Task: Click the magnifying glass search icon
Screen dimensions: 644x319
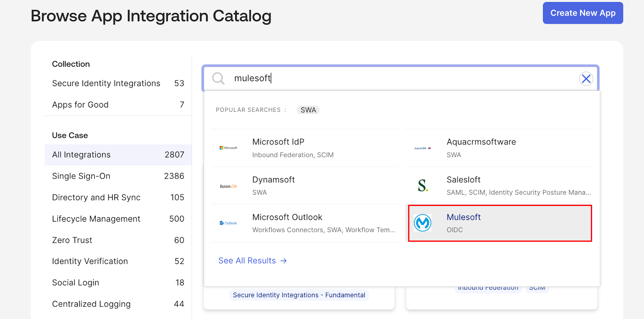Action: (218, 78)
